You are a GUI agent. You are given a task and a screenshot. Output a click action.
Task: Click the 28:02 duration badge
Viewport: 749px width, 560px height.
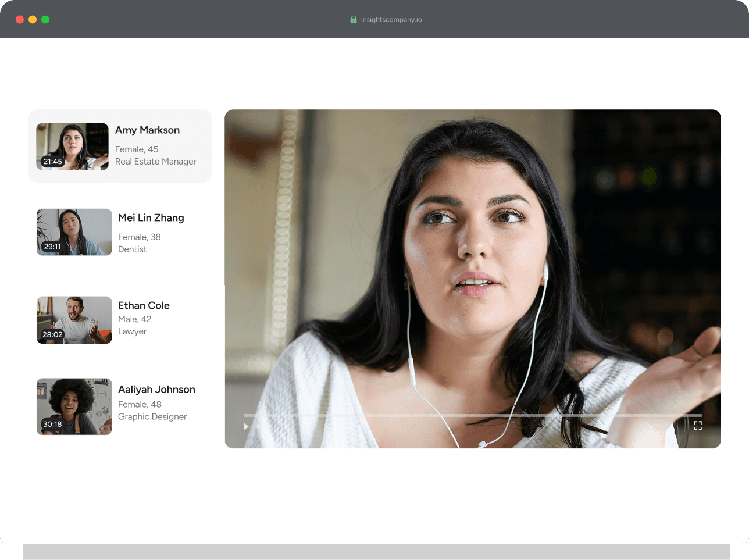(x=52, y=334)
